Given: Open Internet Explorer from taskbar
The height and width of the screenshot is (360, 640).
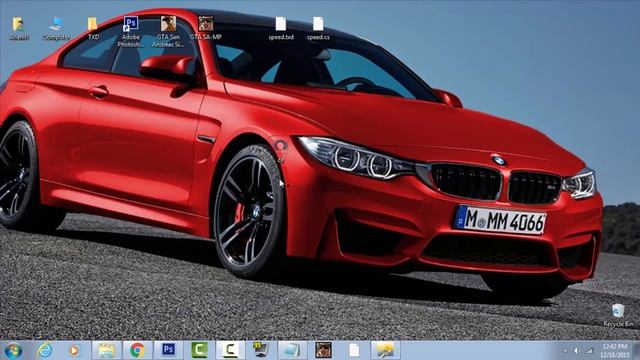Looking at the screenshot, I should pos(44,350).
